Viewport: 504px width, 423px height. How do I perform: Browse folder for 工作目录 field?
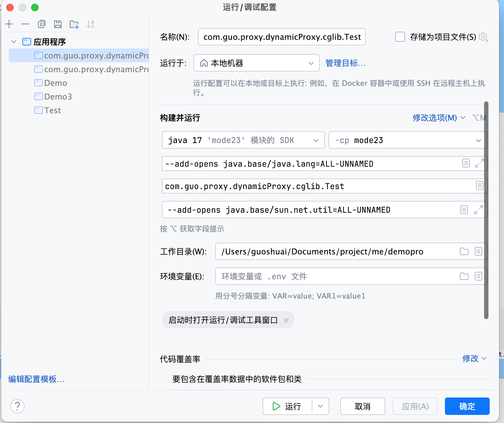464,251
